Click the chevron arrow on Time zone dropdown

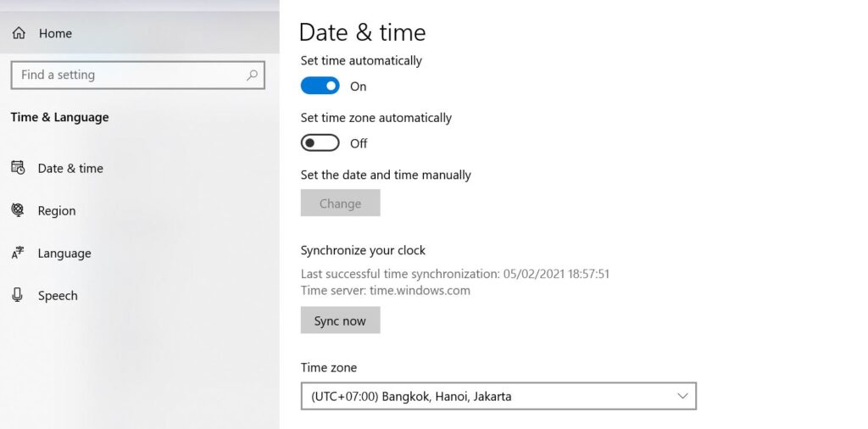pos(682,396)
